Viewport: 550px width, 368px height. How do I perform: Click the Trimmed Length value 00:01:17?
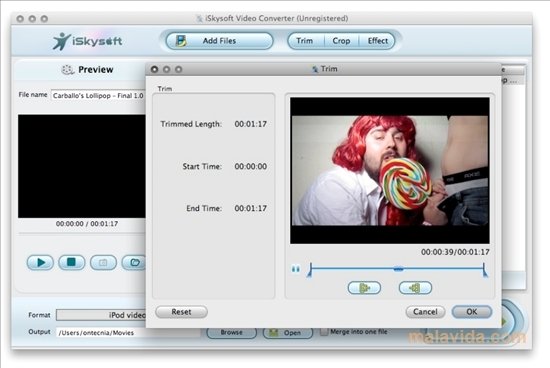250,124
